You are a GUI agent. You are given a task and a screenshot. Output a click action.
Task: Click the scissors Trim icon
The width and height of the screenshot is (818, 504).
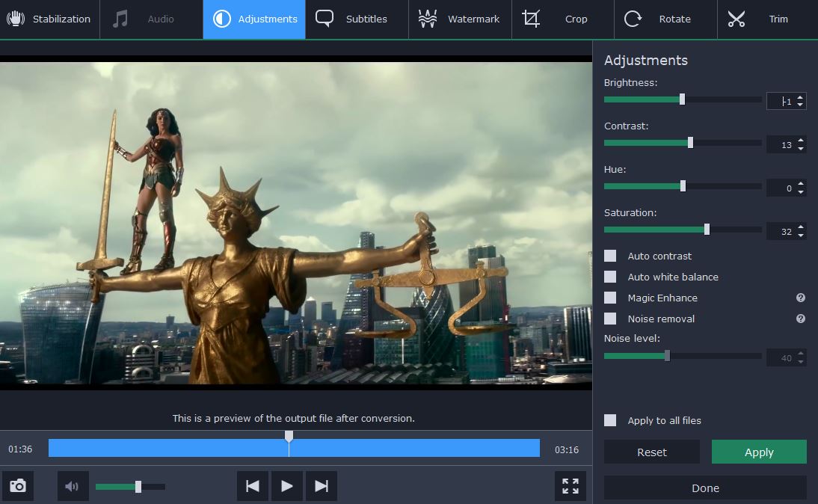point(736,19)
